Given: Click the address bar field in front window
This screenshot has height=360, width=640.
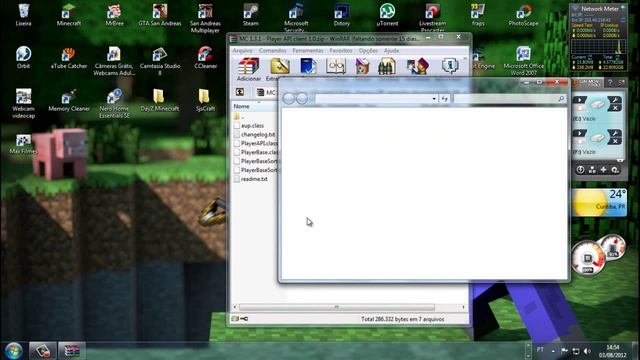Looking at the screenshot, I should pos(373,99).
